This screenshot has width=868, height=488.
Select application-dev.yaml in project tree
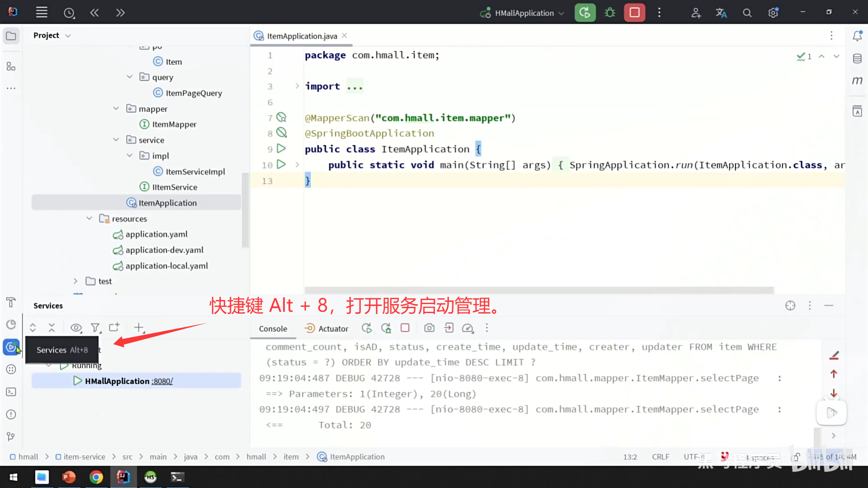coord(164,250)
